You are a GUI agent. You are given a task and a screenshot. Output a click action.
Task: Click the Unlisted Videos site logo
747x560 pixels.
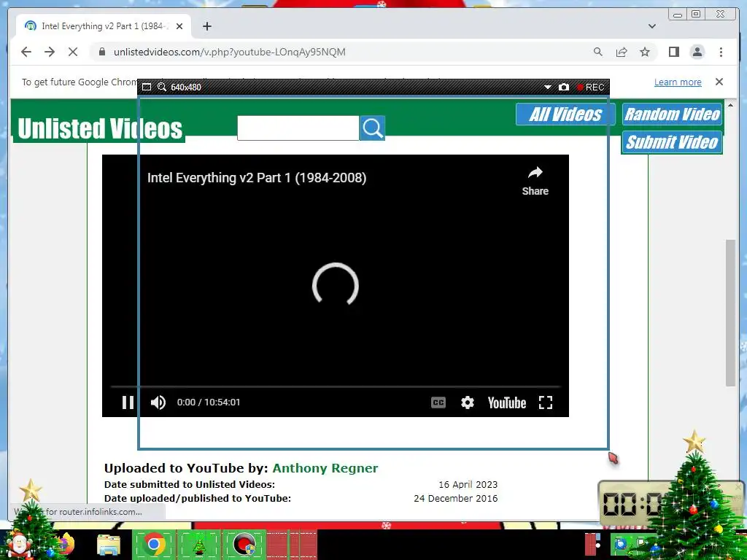click(100, 128)
